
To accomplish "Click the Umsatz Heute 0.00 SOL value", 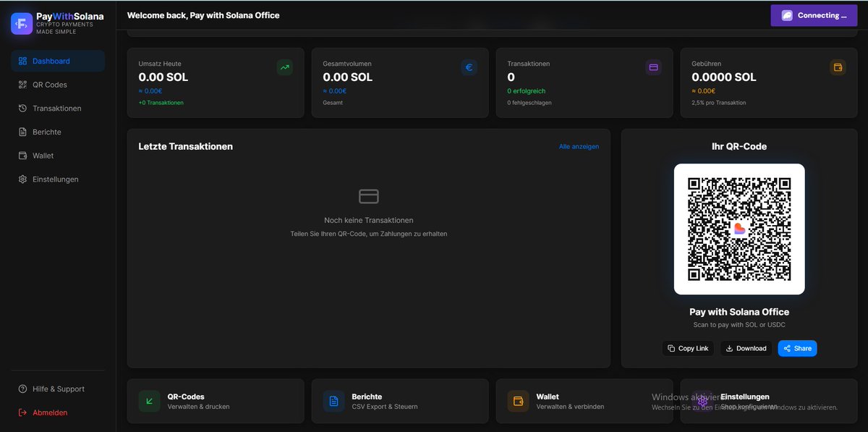I will pos(163,77).
